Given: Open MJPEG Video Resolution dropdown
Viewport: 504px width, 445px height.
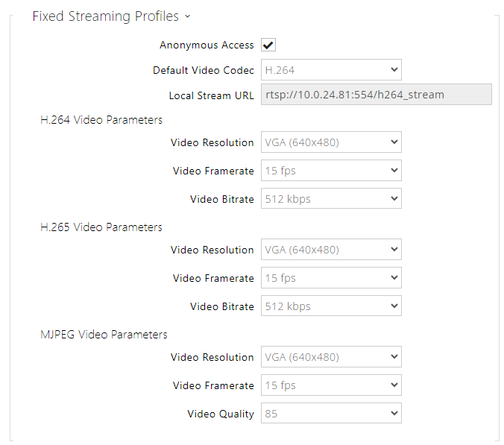Looking at the screenshot, I should click(x=331, y=357).
